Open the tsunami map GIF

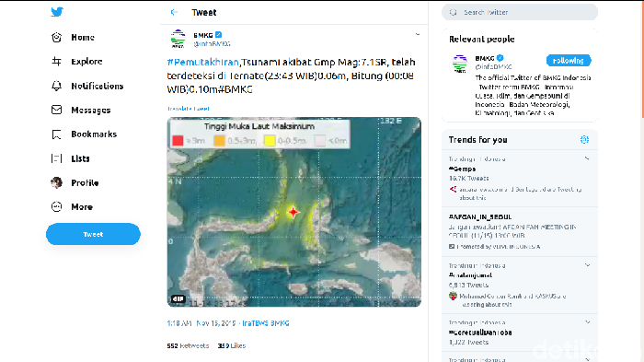click(x=294, y=212)
